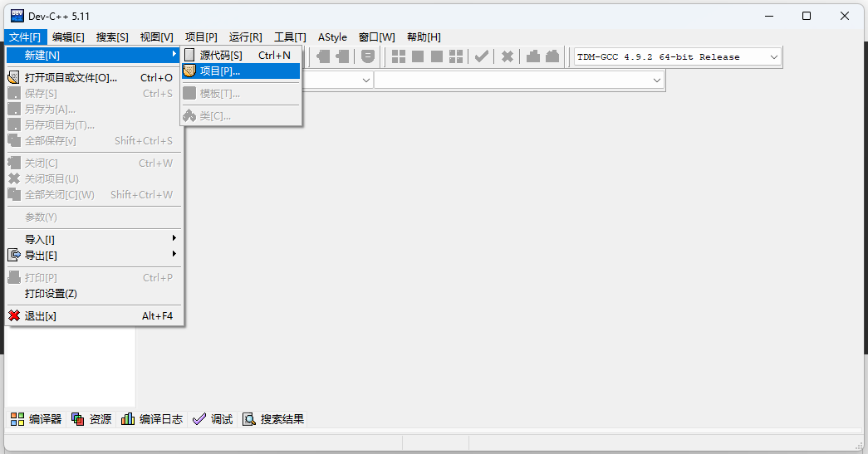Open the AStyle menu

pos(332,37)
